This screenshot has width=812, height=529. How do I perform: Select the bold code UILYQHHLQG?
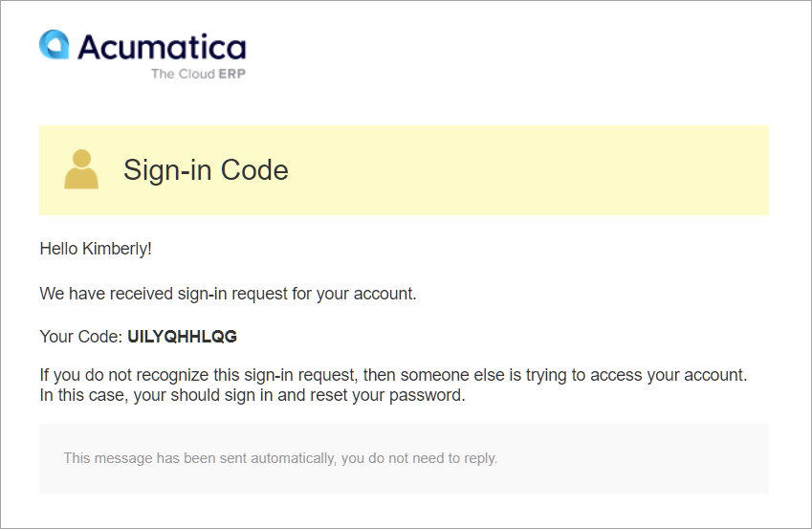point(182,337)
